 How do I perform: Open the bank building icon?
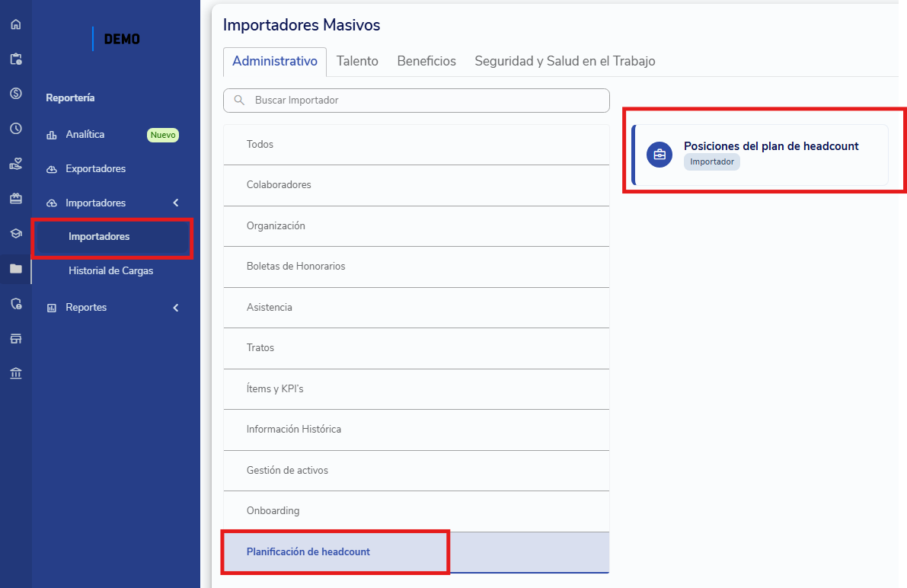tap(16, 373)
